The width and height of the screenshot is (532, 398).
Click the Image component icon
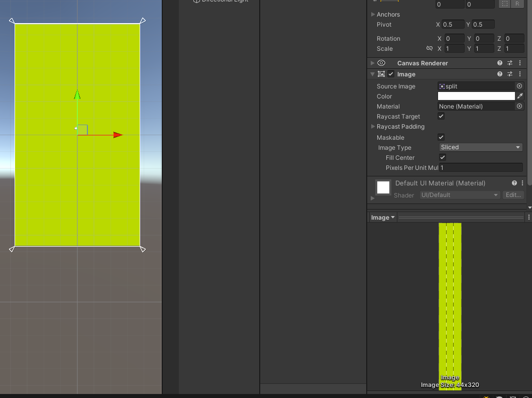pyautogui.click(x=381, y=74)
